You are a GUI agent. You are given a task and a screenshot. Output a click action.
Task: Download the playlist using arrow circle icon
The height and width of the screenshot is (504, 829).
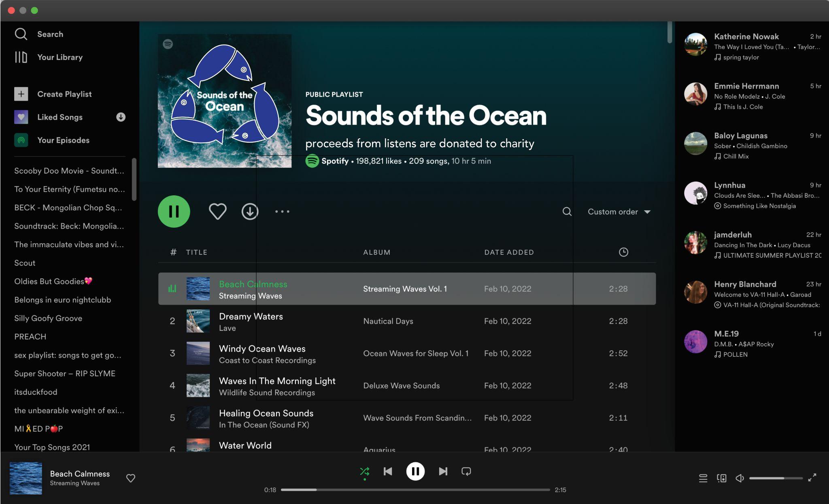[250, 212]
